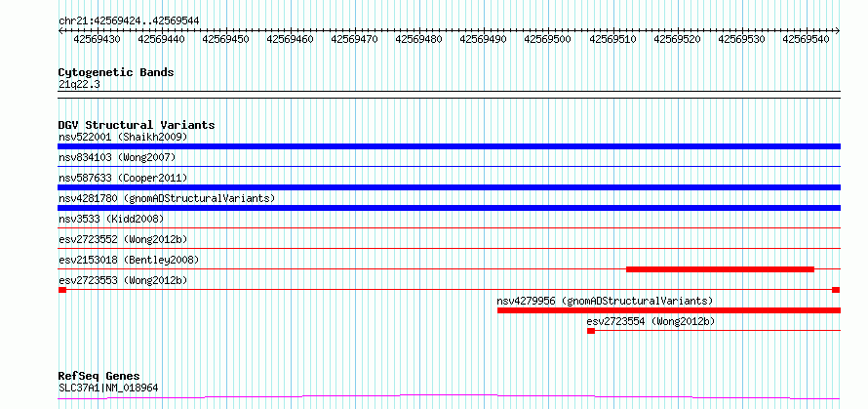
Task: Open variant esv2723554 (Wong2012b) label
Action: (651, 321)
